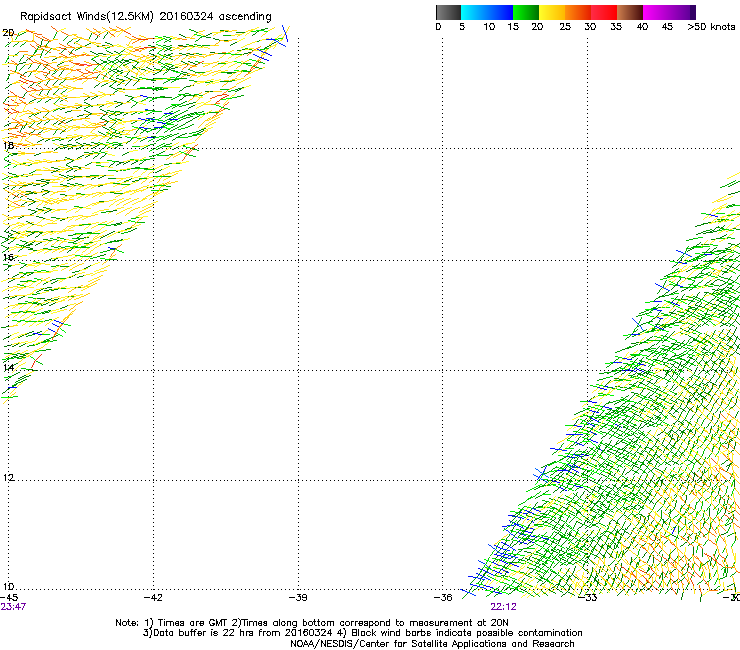This screenshot has width=740, height=650.
Task: Click the note line about 'Data buffer is 22 hrs'
Action: click(x=362, y=633)
